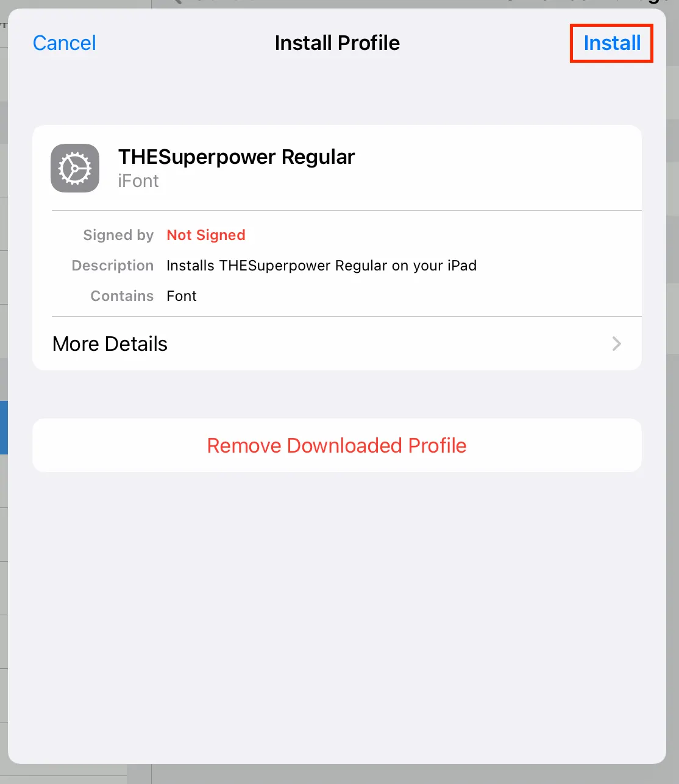Click the Installs THESuperpower Regular description text
Viewport: 679px width, 784px height.
(321, 266)
